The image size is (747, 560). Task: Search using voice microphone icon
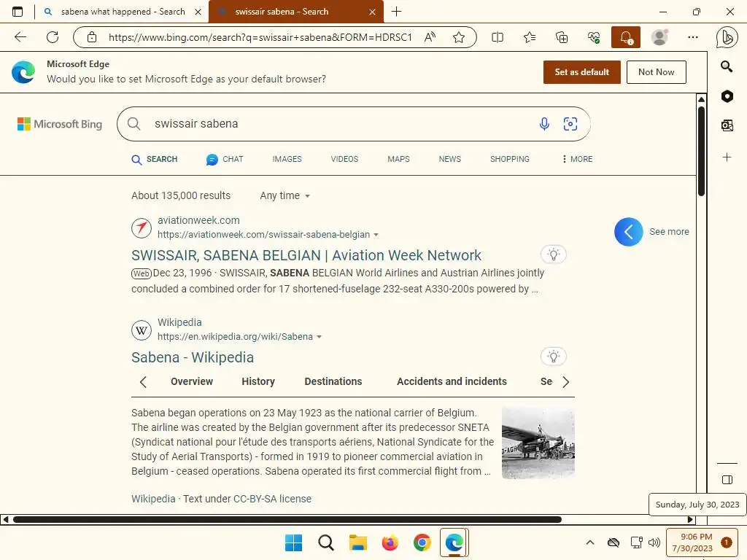point(544,124)
